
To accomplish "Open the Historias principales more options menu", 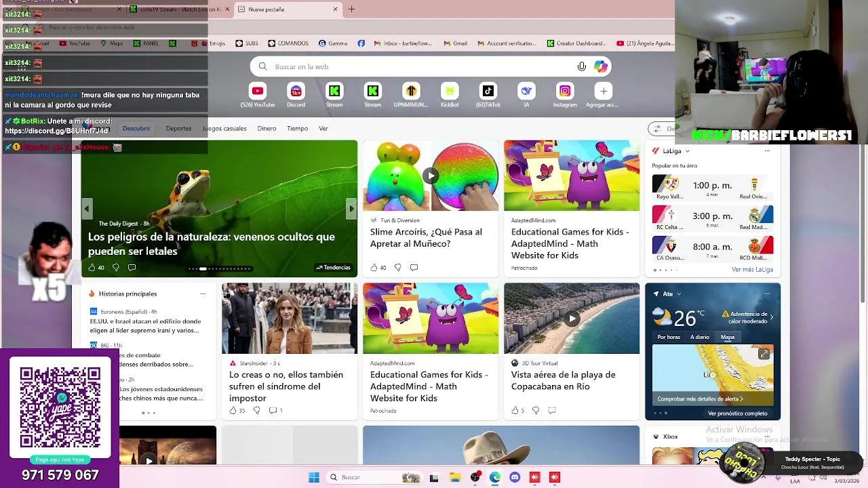I will tap(203, 294).
